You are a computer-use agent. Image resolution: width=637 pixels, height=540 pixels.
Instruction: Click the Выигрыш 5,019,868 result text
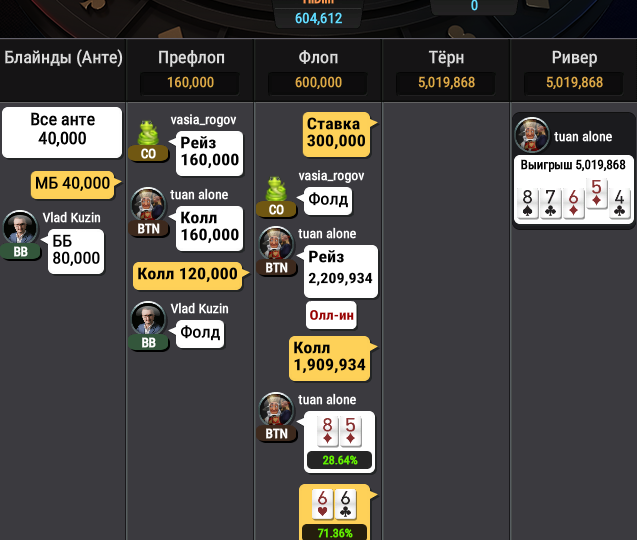pos(573,165)
